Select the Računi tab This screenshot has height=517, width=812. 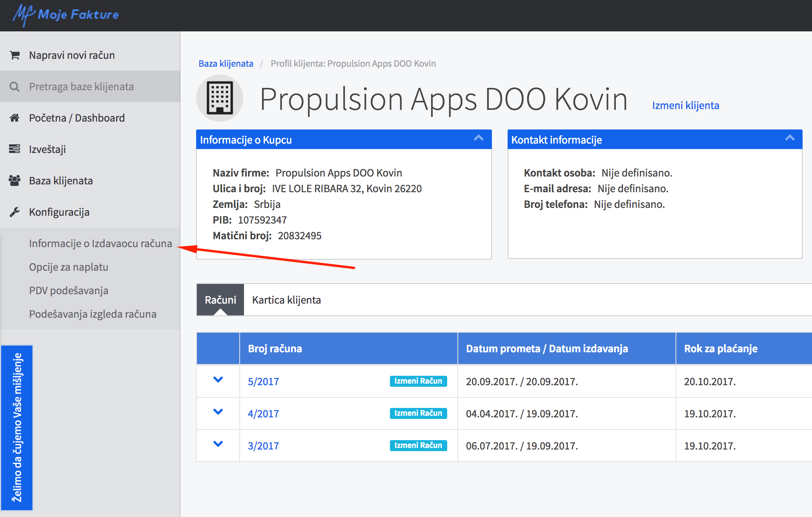point(220,300)
